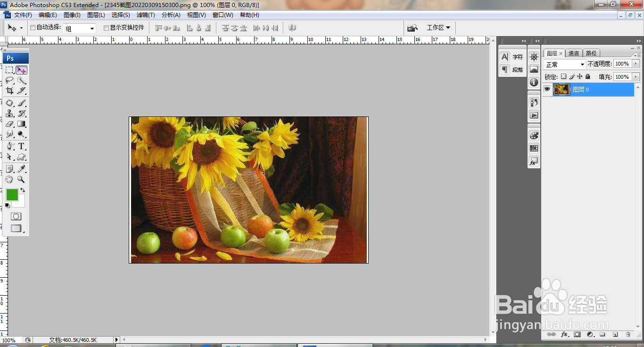The image size is (644, 347).
Task: Select the Magic Wand tool
Action: coord(22,80)
